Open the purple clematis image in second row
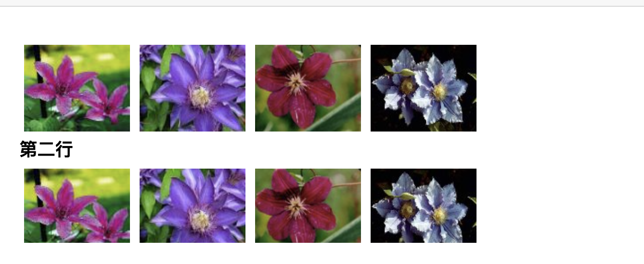The width and height of the screenshot is (644, 264). (193, 206)
